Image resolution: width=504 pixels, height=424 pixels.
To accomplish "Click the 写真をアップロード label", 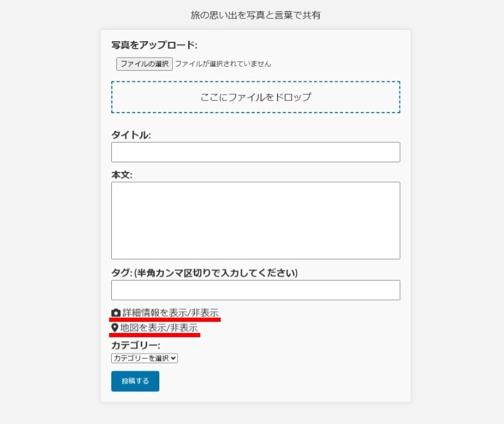I will click(x=154, y=45).
